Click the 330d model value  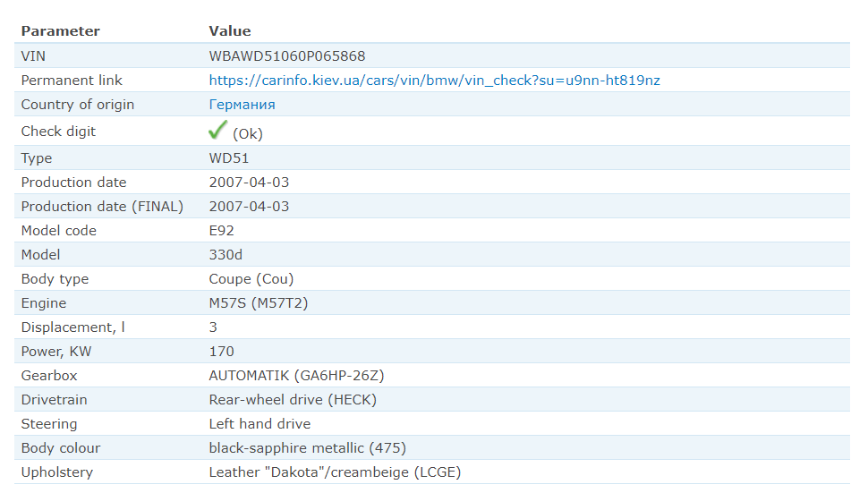[226, 255]
